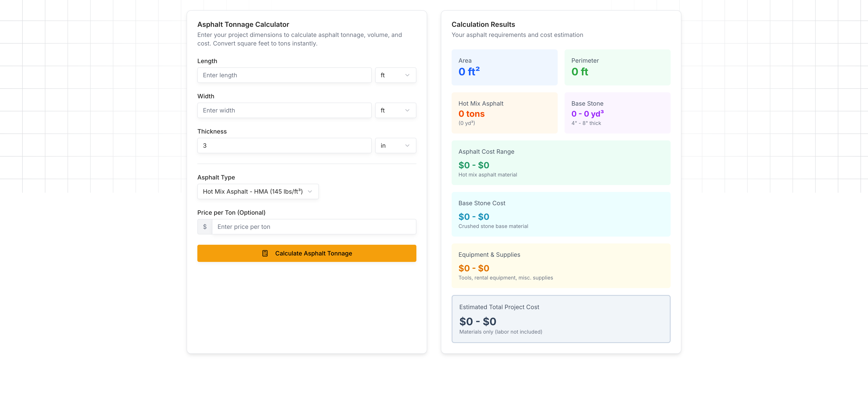
Task: Click the Hot Mix Asphalt tons card
Action: (504, 113)
